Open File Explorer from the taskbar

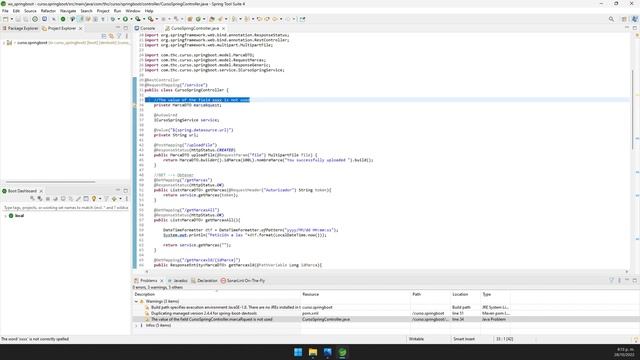[x=313, y=352]
